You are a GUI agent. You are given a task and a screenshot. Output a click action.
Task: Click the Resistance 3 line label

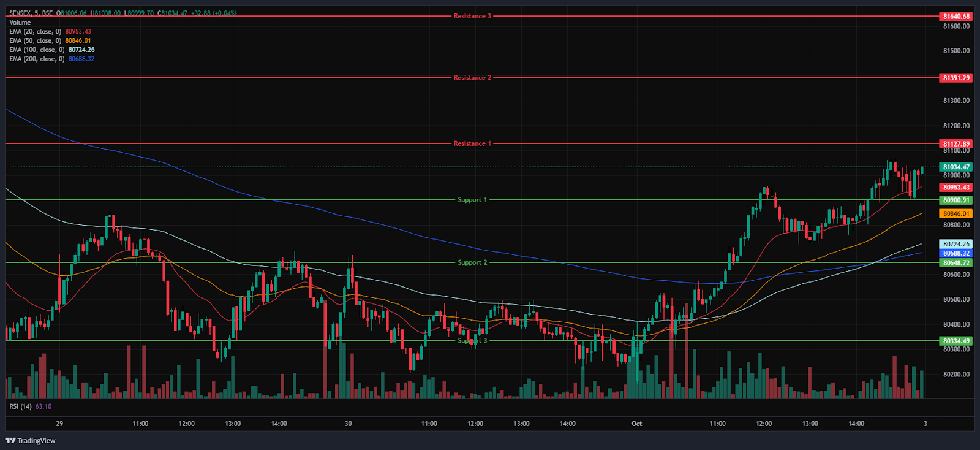tap(472, 16)
